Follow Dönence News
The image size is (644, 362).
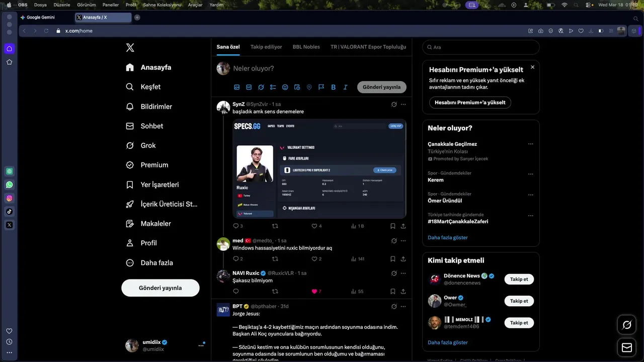click(519, 279)
